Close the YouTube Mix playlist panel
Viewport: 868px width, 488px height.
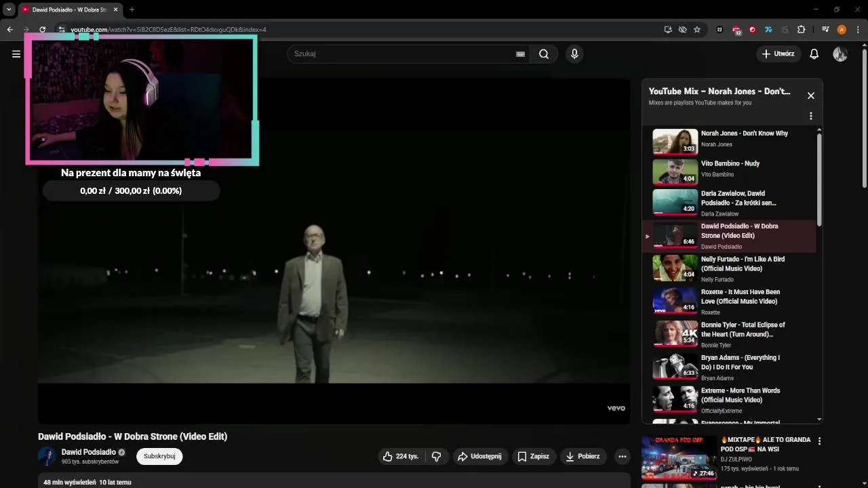point(810,96)
